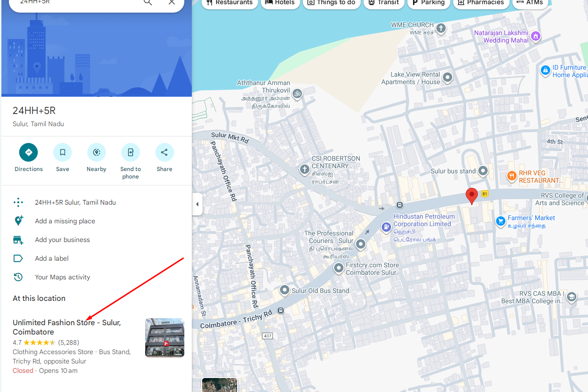Viewport: 588px width, 392px height.
Task: Click the Hindustan Petroleum fuel marker
Action: (x=386, y=227)
